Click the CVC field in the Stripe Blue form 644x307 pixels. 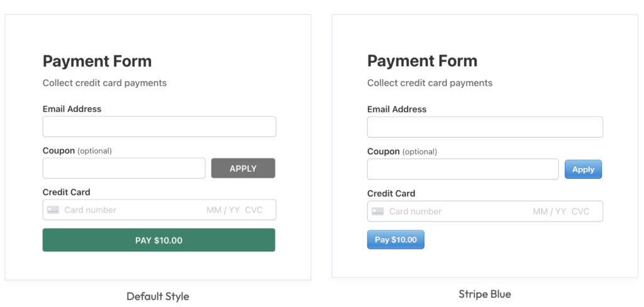(580, 211)
